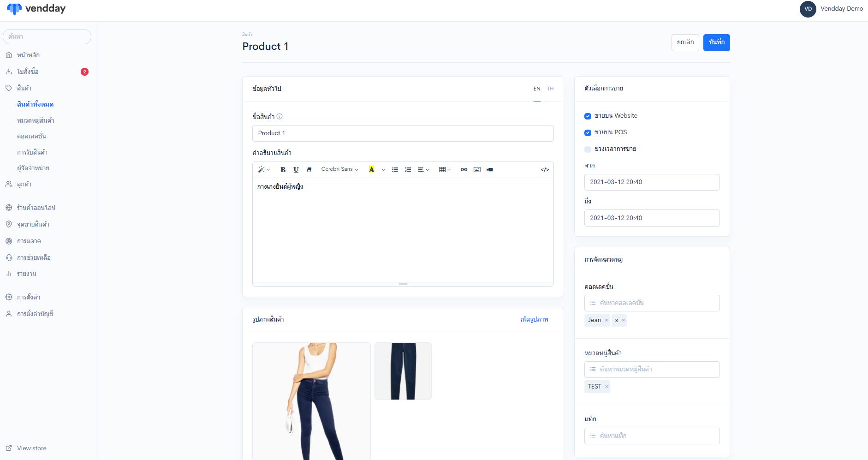The width and height of the screenshot is (868, 460).
Task: Switch to the TH language tab
Action: click(x=550, y=89)
